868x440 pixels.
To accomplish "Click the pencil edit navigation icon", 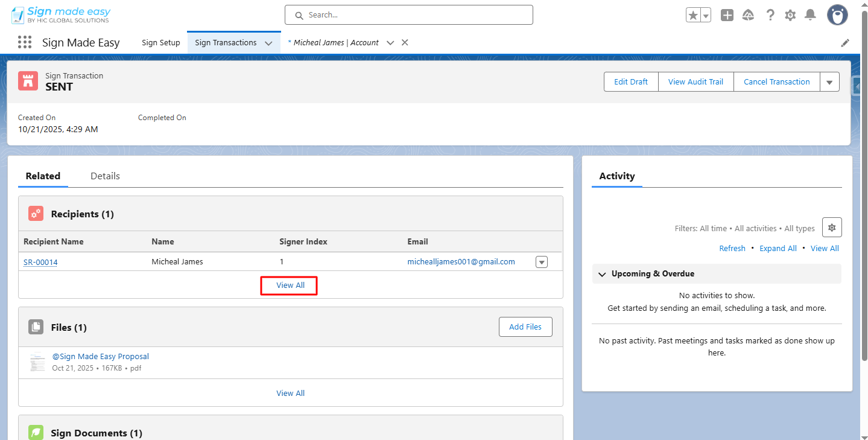I will tap(845, 43).
